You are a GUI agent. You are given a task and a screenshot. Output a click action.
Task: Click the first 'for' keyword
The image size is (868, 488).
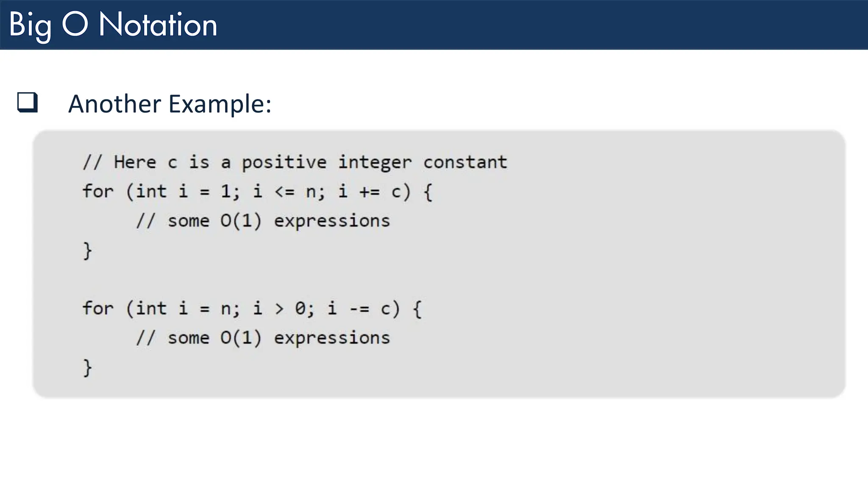click(x=98, y=191)
